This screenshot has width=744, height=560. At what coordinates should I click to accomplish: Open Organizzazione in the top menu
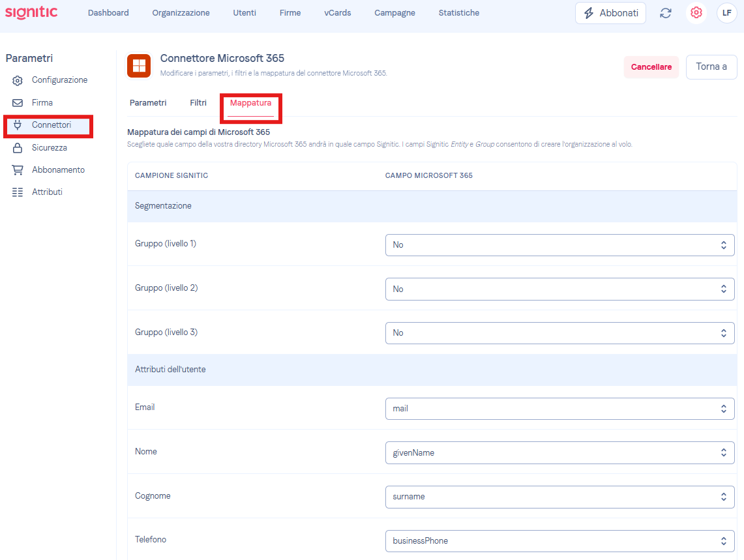pyautogui.click(x=181, y=13)
